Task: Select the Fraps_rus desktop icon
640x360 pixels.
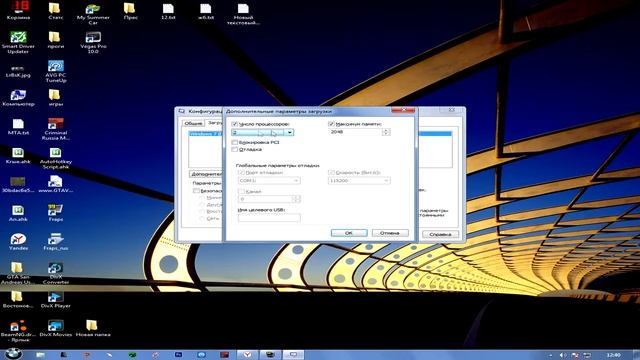Action: tap(56, 241)
